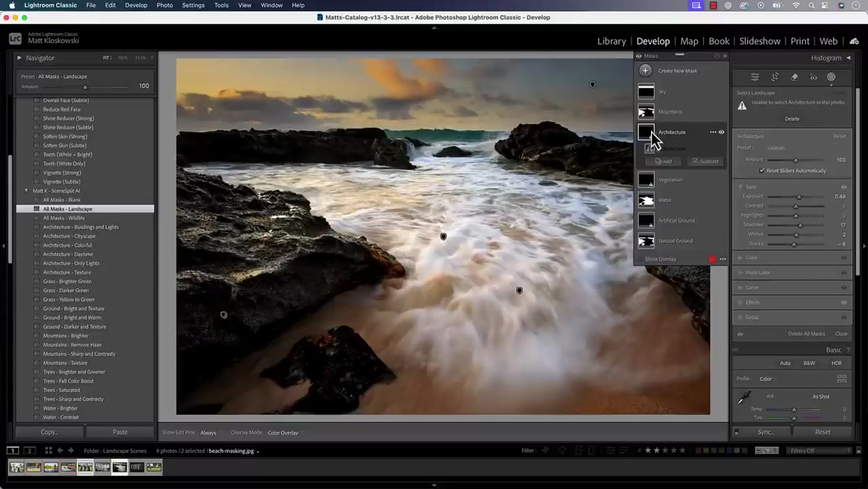
Task: Toggle Architecture mask eye visibility
Action: 722,132
